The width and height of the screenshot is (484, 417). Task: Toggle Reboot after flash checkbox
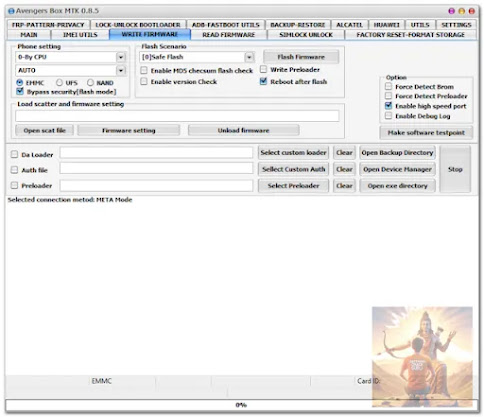[263, 81]
